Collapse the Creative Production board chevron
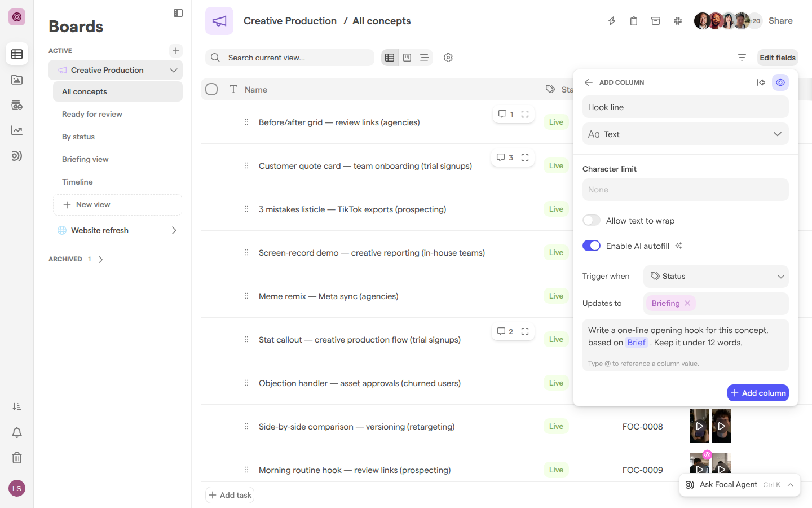 [174, 71]
